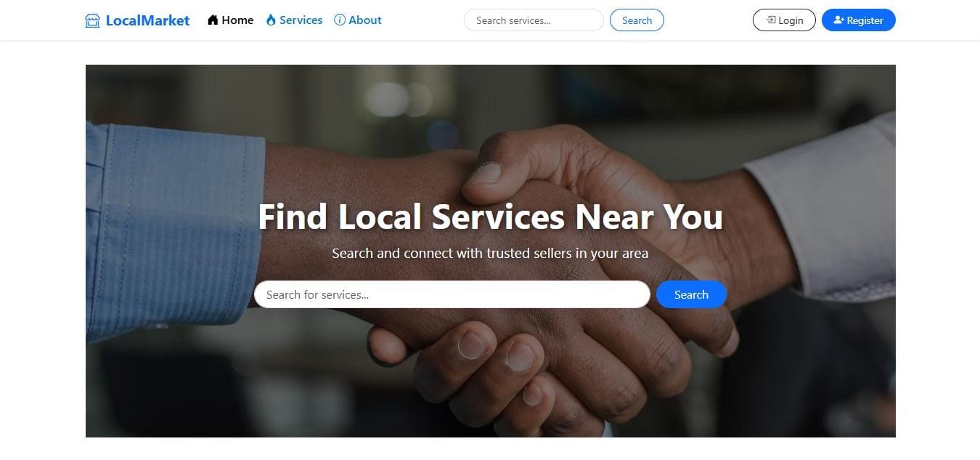Click the blue Search button in hero banner
The image size is (980, 460).
691,294
